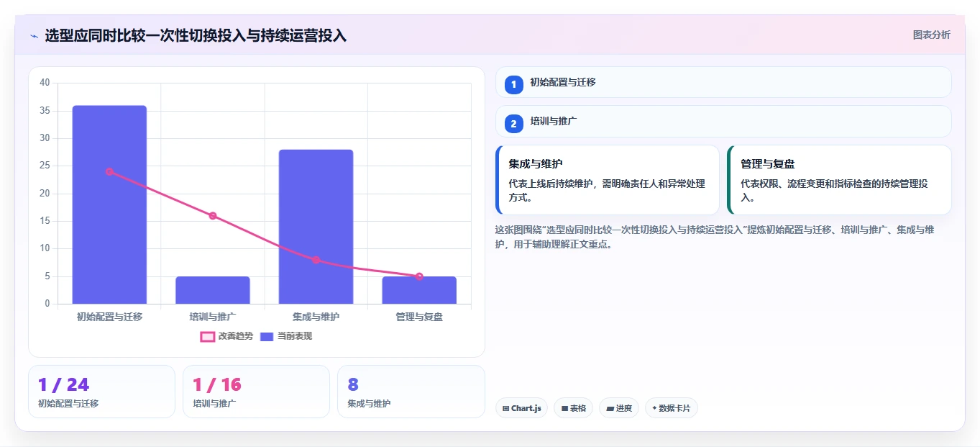The image size is (980, 447).
Task: Click the 集成与维护 bar in chart
Action: (316, 227)
